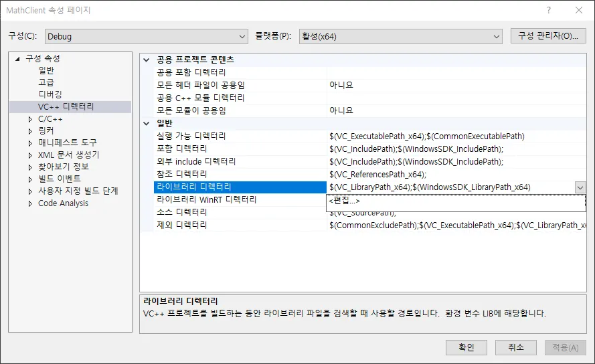The image size is (595, 364).
Task: Select 일반 in the property tree
Action: (46, 70)
